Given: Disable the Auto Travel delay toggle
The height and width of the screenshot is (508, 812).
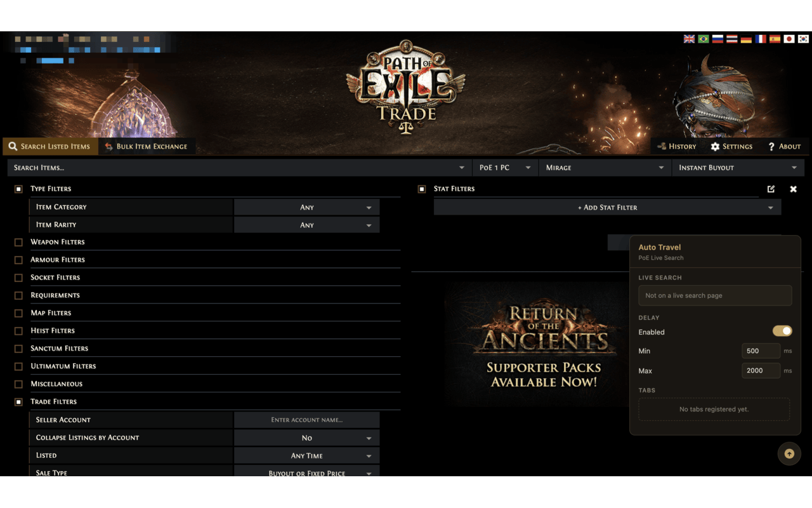Looking at the screenshot, I should click(782, 331).
